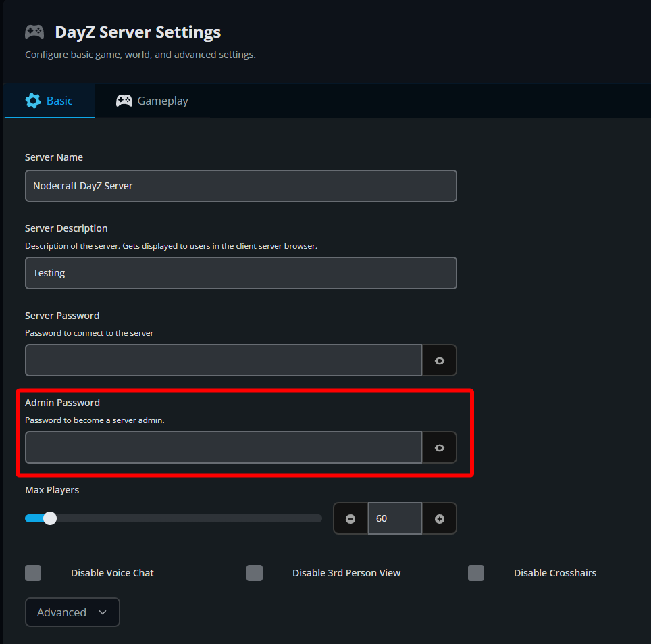This screenshot has height=644, width=651.
Task: Focus the Admin Password field
Action: tap(224, 447)
